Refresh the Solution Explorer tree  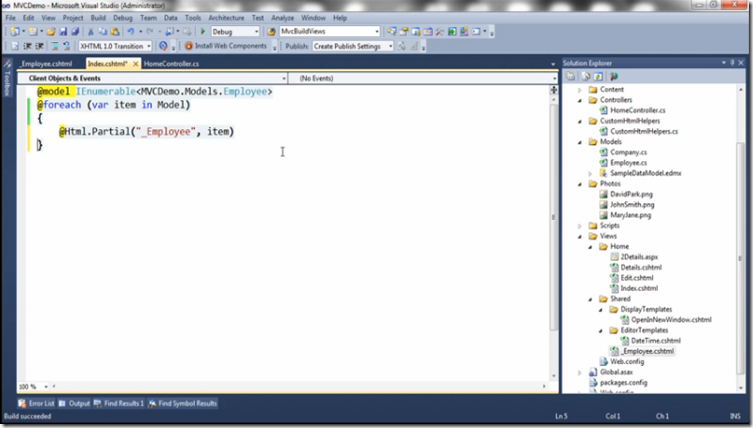point(598,76)
